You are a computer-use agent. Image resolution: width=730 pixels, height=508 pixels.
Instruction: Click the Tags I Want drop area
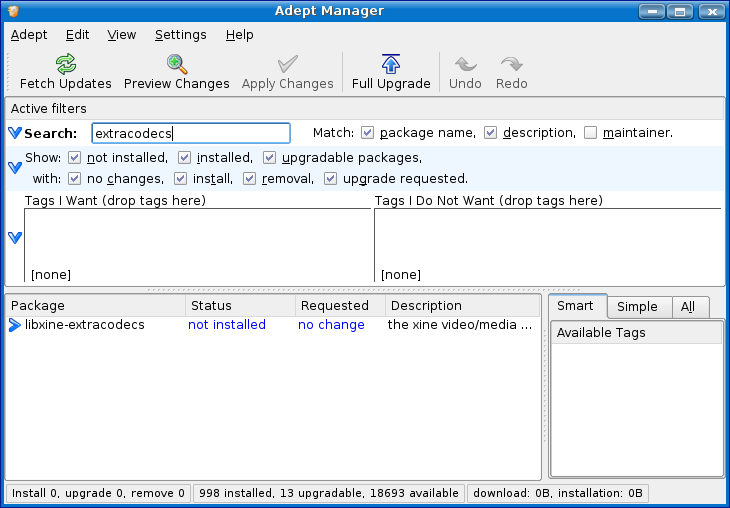197,245
